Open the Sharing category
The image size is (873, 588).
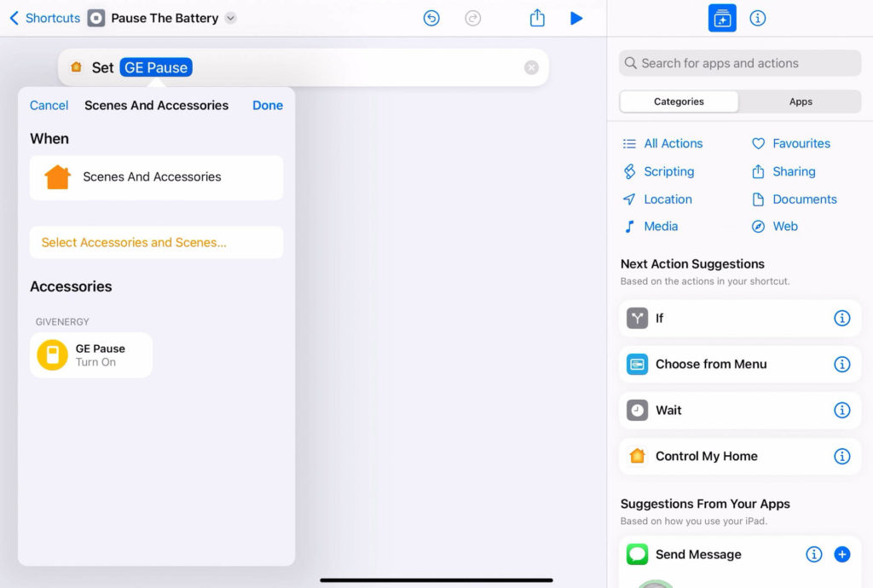[783, 171]
